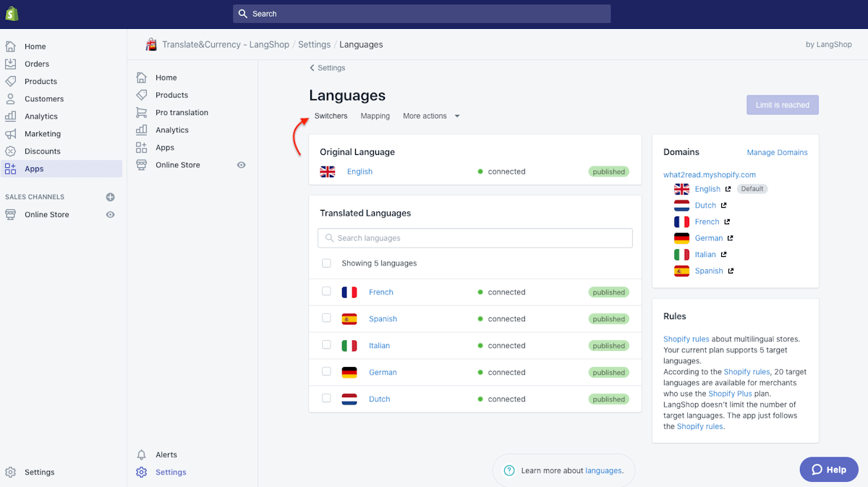Open the Orders icon in sidebar

(10, 64)
